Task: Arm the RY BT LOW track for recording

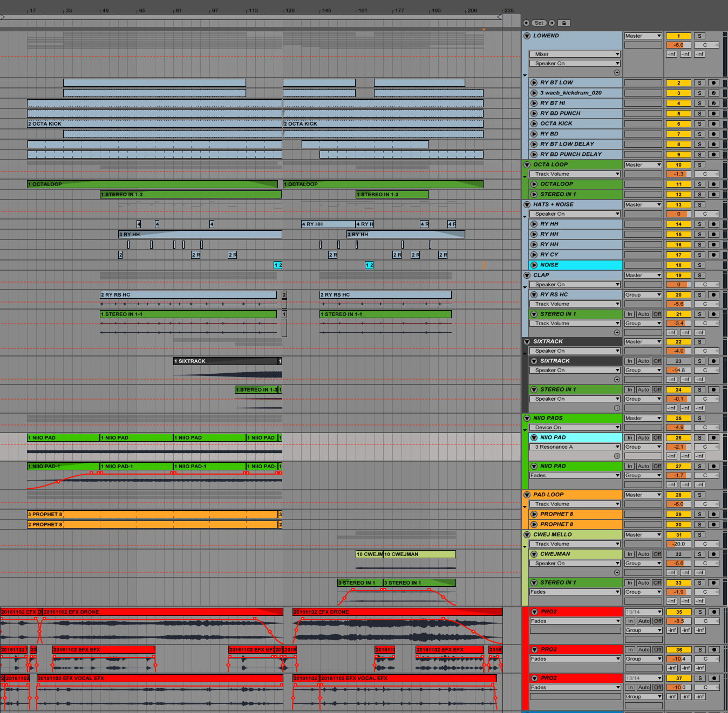Action: pos(713,83)
